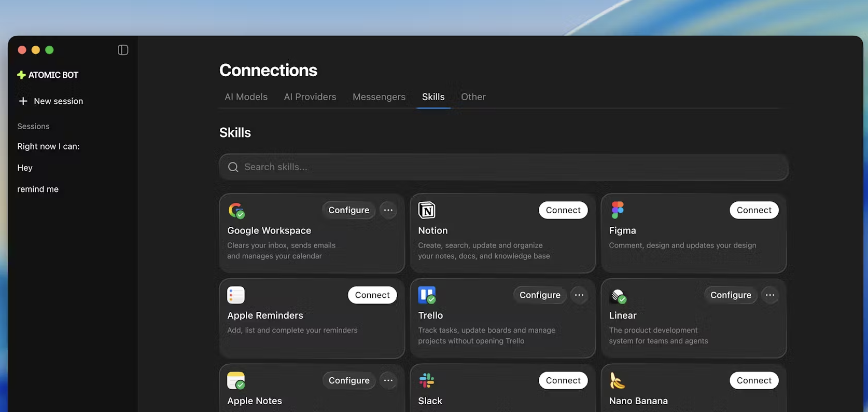Configure the Apple Notes skill
Image resolution: width=868 pixels, height=412 pixels.
[349, 380]
